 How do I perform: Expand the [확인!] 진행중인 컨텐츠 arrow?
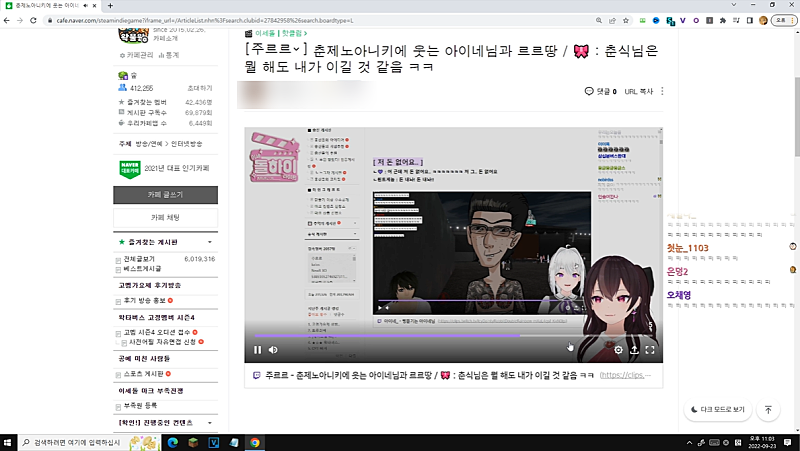pos(210,423)
